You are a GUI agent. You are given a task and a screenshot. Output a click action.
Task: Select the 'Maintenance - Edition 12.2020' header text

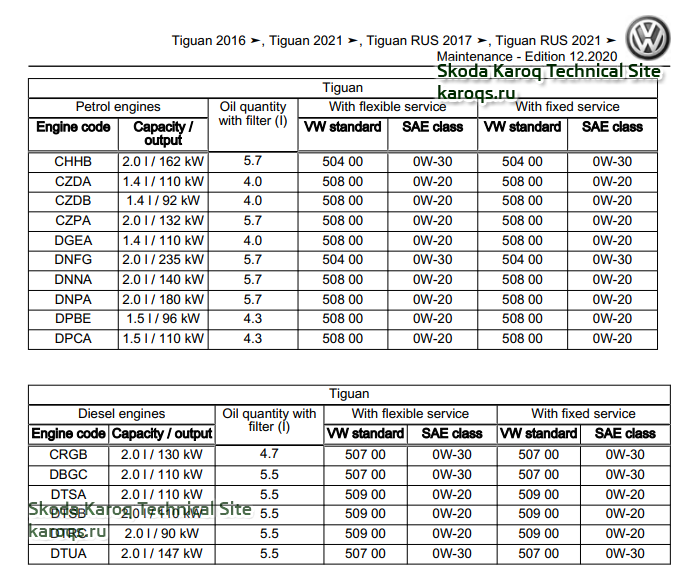tap(527, 56)
